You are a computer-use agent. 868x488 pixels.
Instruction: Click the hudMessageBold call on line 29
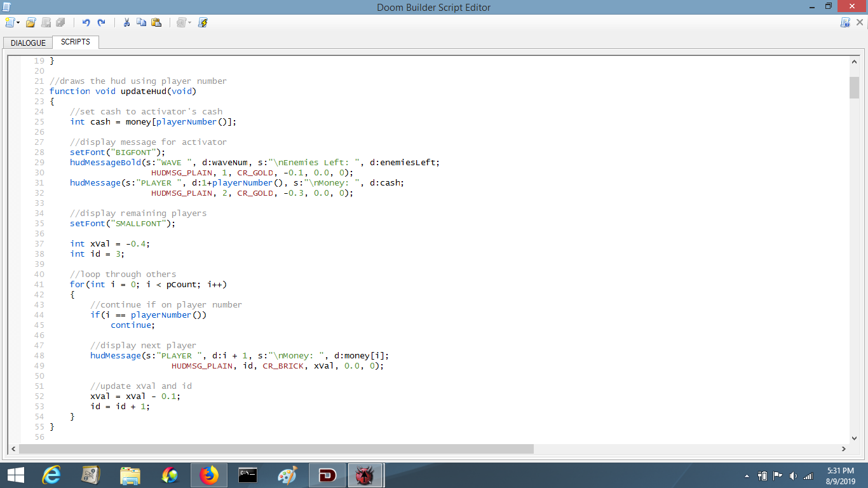[x=255, y=162]
